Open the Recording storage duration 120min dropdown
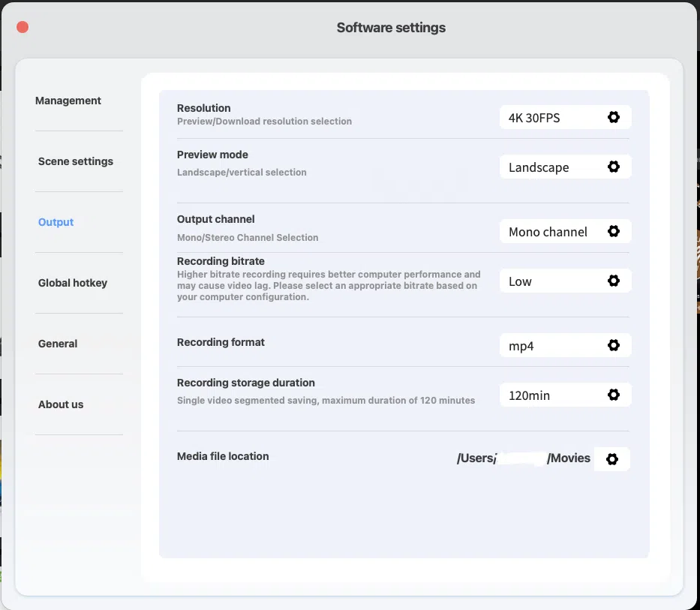The image size is (700, 610). pos(551,395)
